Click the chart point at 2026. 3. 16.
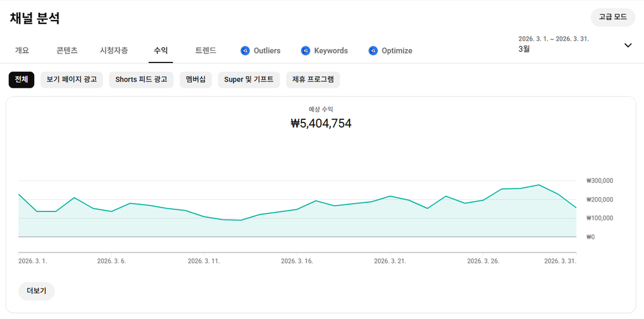The image size is (644, 319). [297, 209]
